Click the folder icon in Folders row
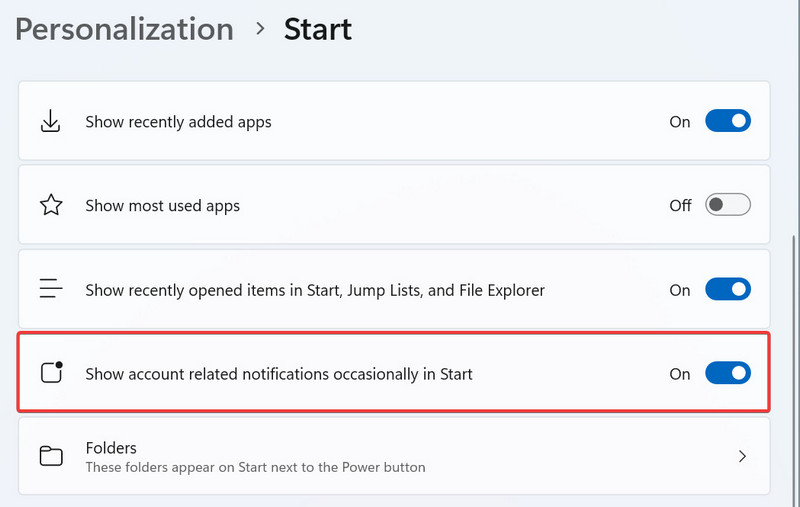 (50, 457)
